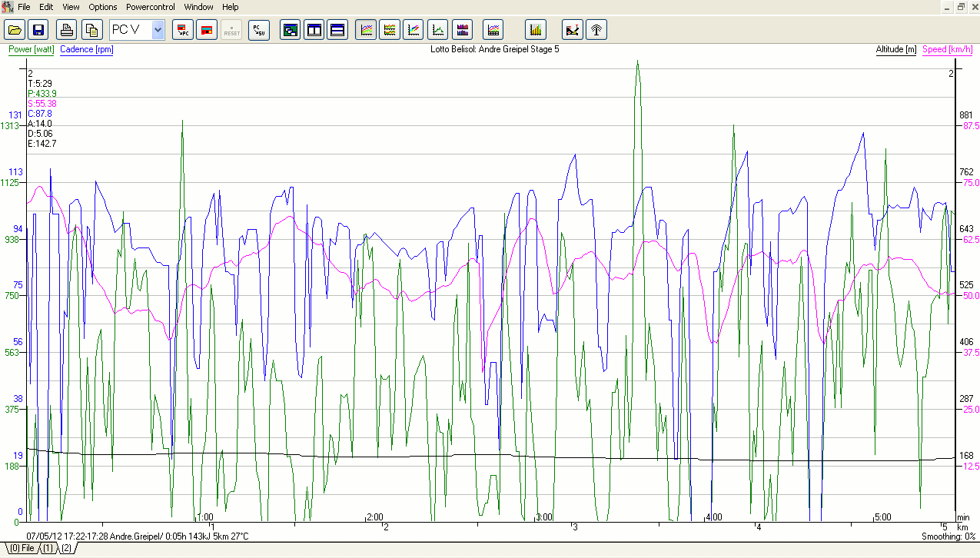Open the histogram bar chart view icon
This screenshot has height=558, width=980.
(x=536, y=30)
